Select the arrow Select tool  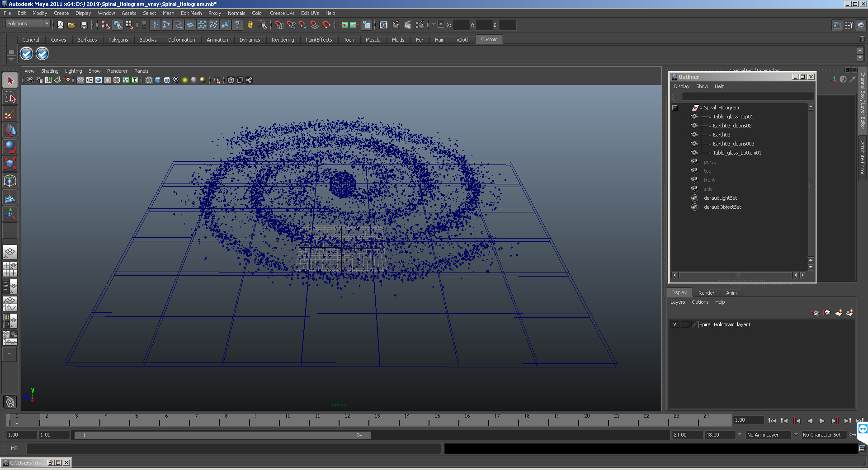tap(10, 81)
